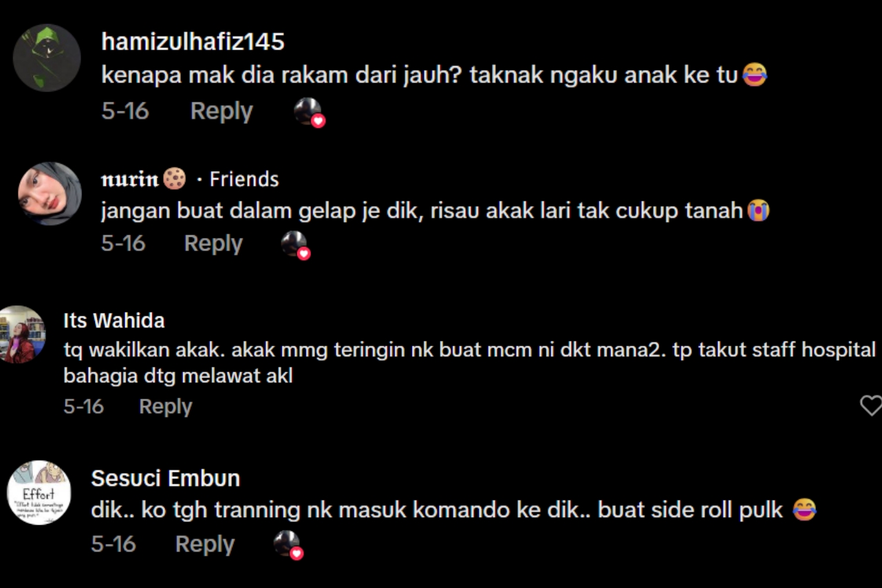
Task: Open nurin's profile picture
Action: 50,194
